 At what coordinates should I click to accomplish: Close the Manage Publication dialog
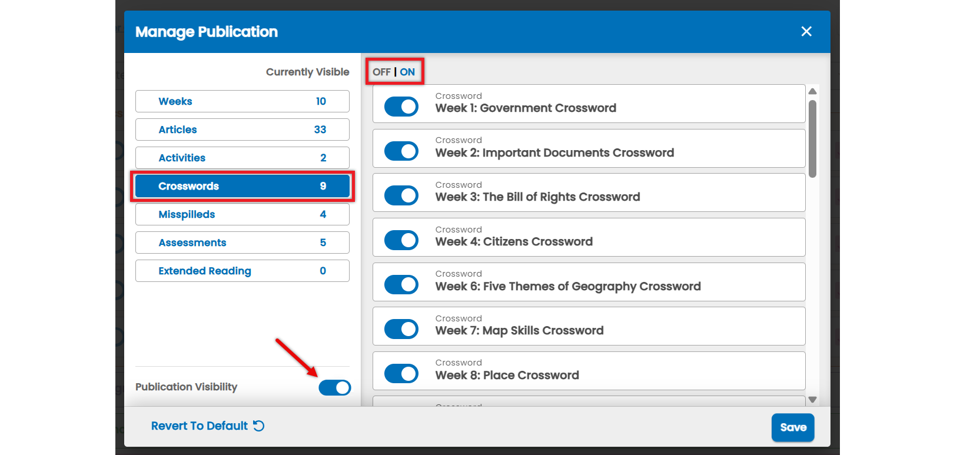[806, 31]
